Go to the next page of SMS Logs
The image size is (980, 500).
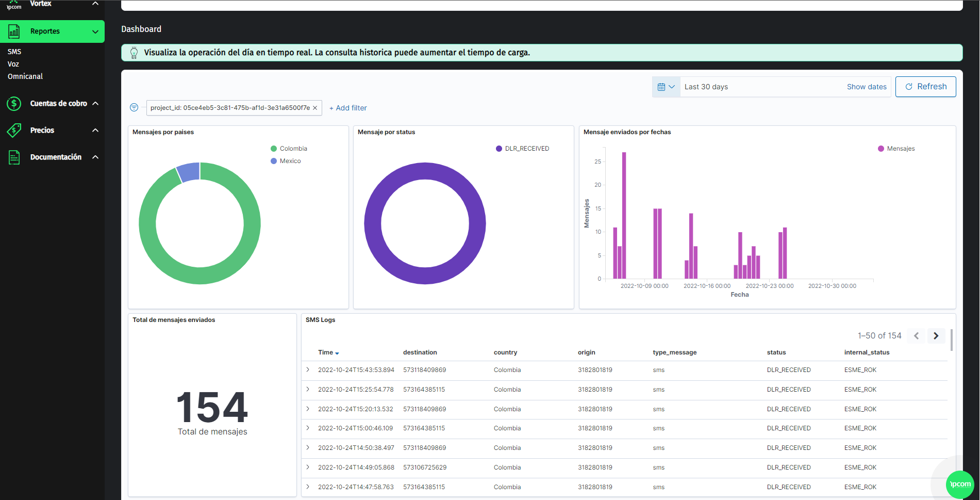pyautogui.click(x=936, y=335)
